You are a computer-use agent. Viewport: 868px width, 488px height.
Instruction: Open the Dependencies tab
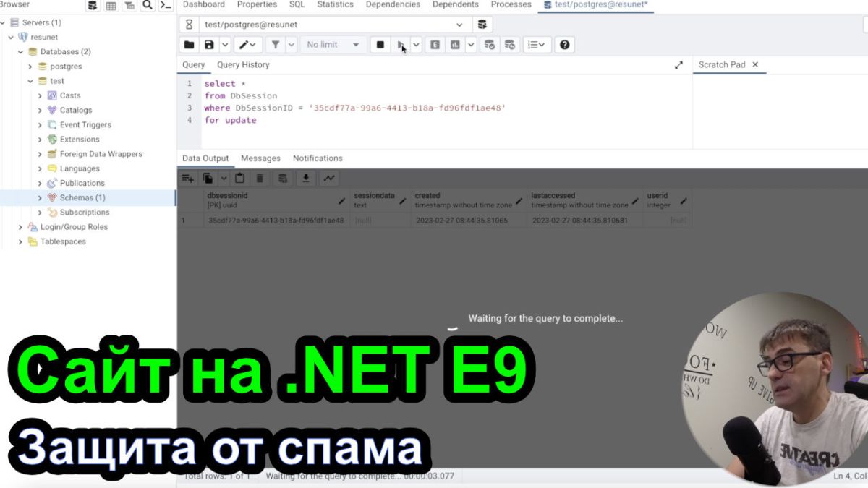393,4
